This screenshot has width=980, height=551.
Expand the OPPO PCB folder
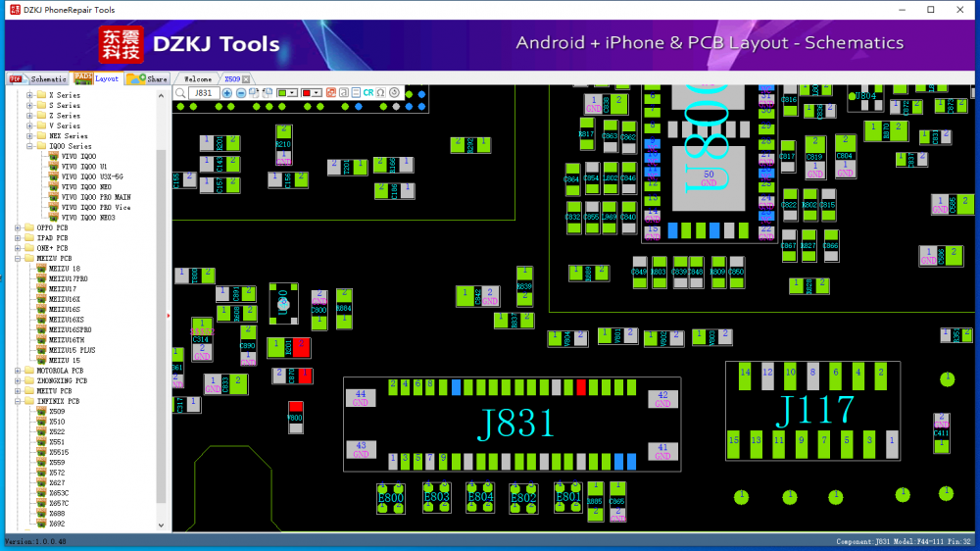(18, 227)
